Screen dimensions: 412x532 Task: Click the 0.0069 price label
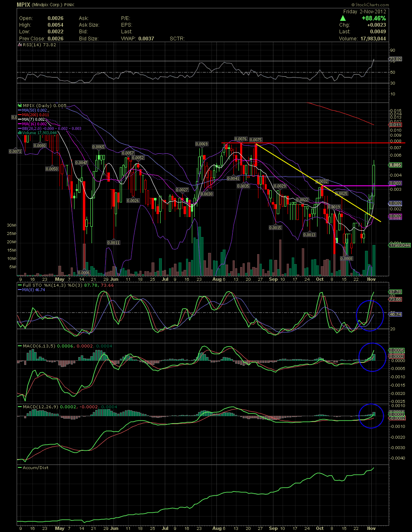(201, 144)
